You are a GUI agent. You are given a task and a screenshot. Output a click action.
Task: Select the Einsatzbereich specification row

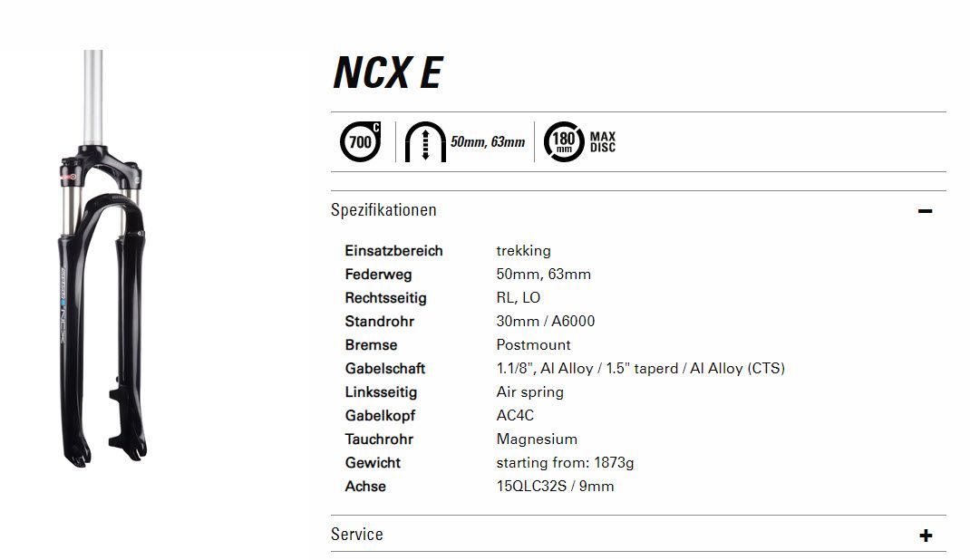pyautogui.click(x=565, y=251)
